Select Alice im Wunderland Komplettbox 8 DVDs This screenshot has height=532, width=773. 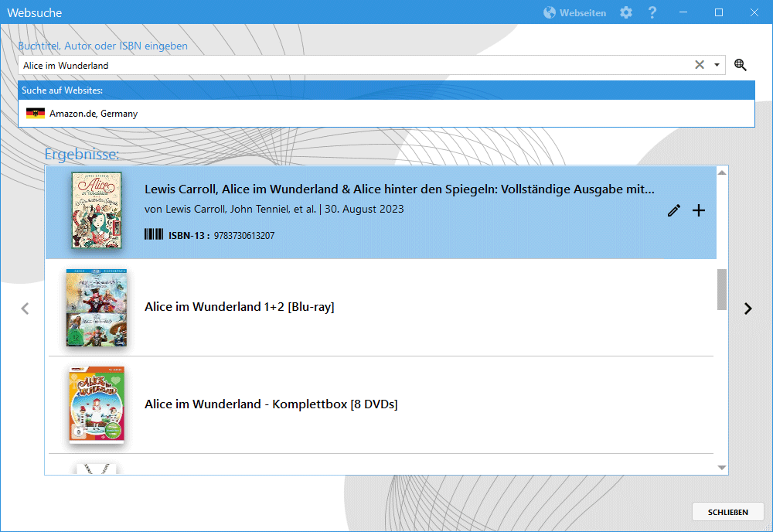point(271,404)
